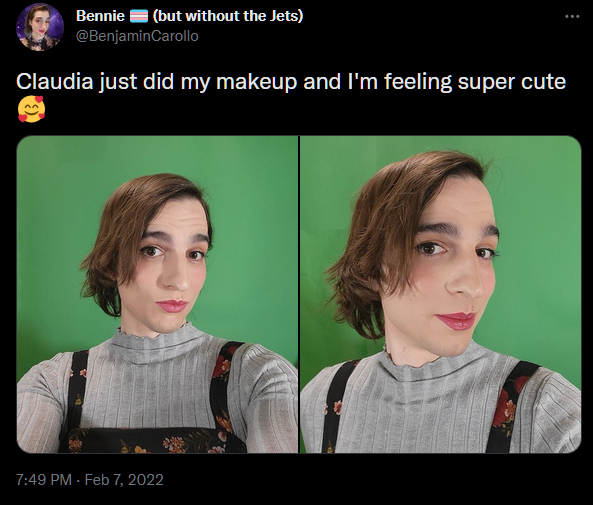
Task: Click the 7:49 PM timestamp
Action: [x=44, y=480]
